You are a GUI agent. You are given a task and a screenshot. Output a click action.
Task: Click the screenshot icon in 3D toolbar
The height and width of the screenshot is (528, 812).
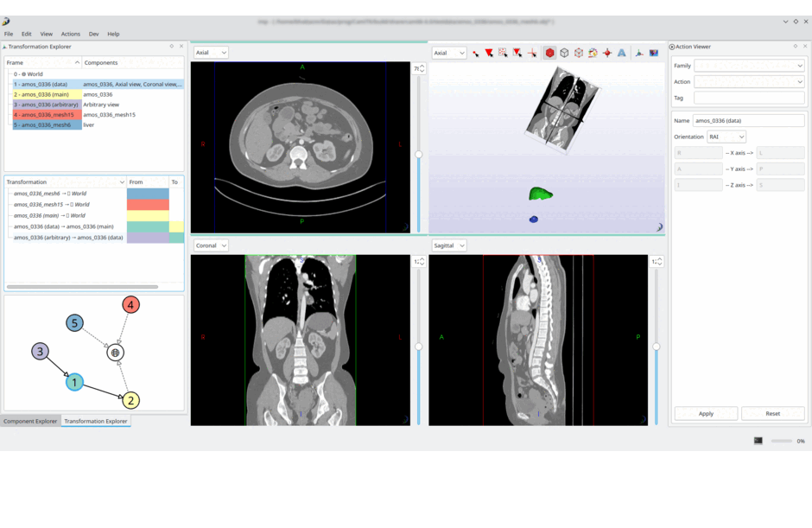[x=654, y=54]
